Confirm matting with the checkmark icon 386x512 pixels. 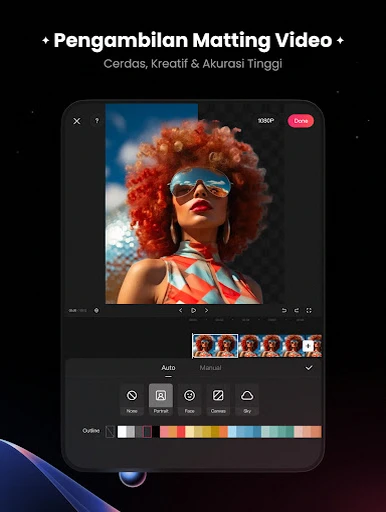point(309,367)
